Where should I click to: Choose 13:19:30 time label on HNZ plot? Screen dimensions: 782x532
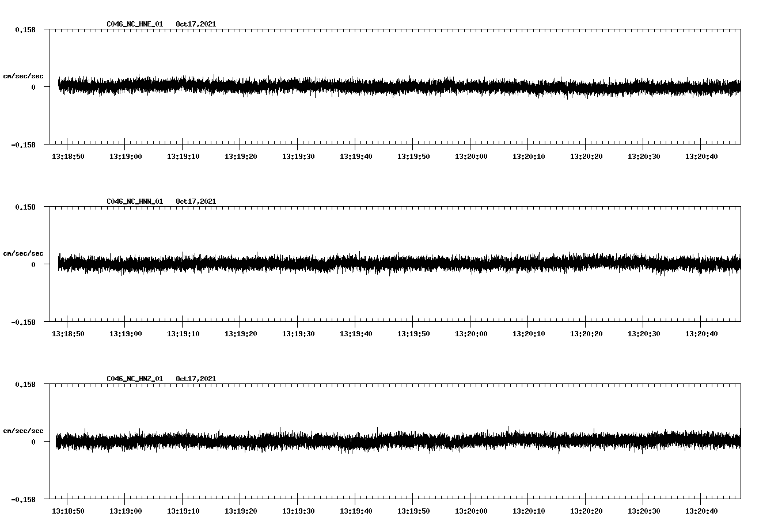click(298, 511)
